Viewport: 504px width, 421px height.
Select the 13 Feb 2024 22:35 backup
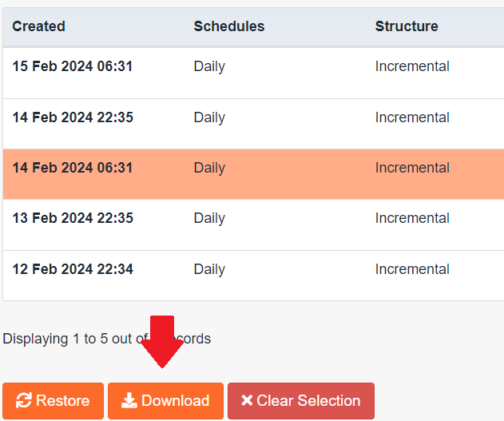tap(73, 218)
